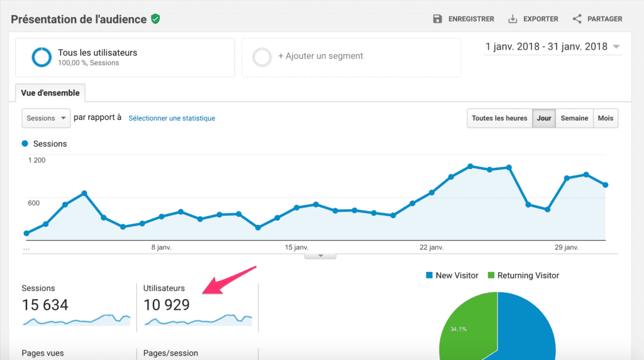Click the 29 janv. axis label

[567, 248]
